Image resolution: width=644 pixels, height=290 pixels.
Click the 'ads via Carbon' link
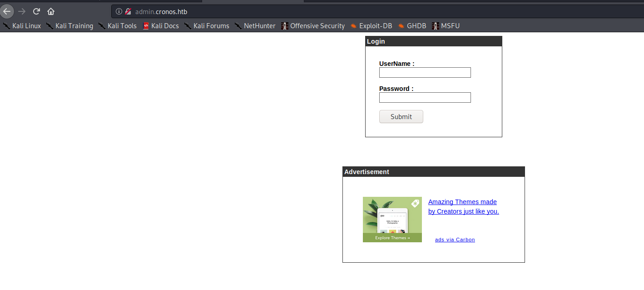point(455,240)
